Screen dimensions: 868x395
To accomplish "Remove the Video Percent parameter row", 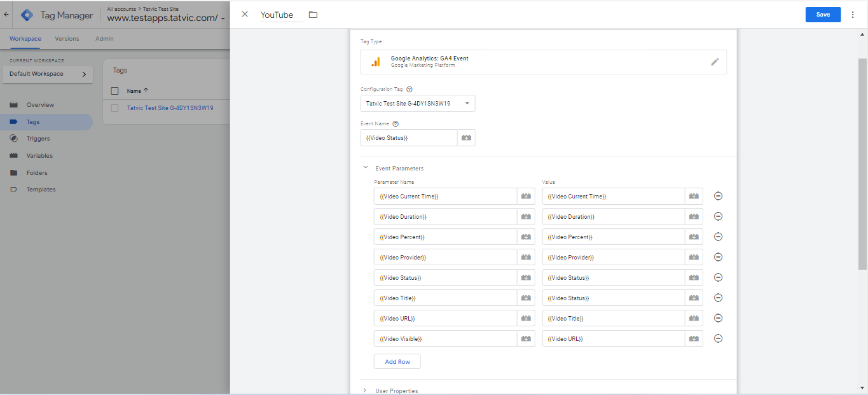I will 718,237.
